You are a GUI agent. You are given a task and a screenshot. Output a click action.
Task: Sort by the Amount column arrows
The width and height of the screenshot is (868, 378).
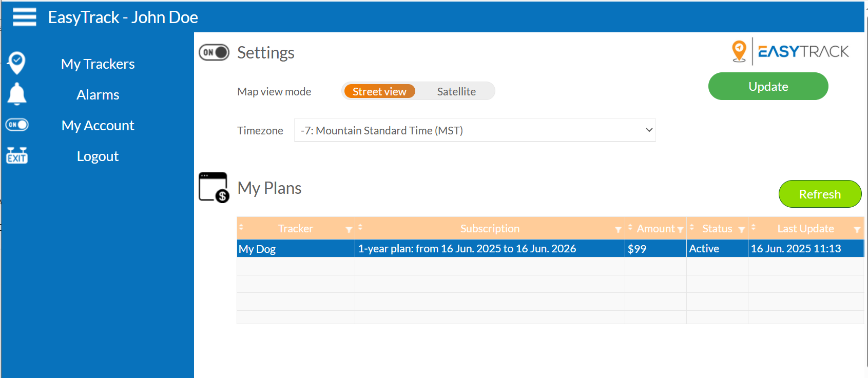click(630, 227)
